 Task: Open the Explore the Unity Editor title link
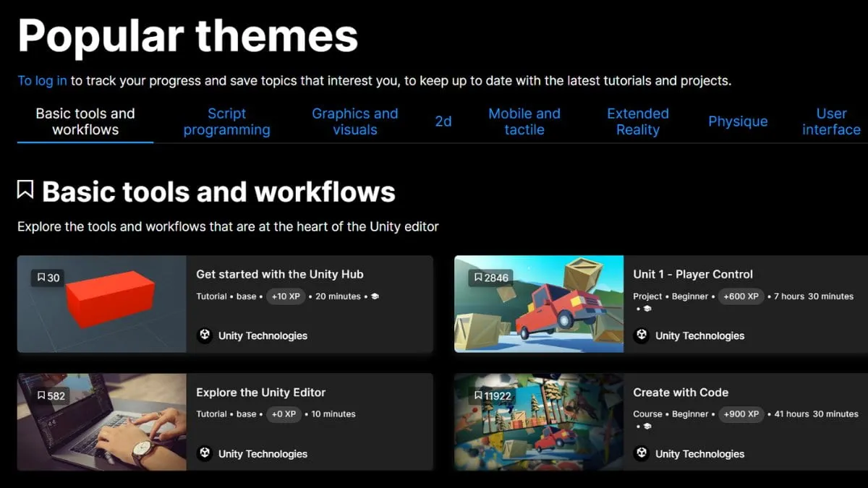pos(260,393)
